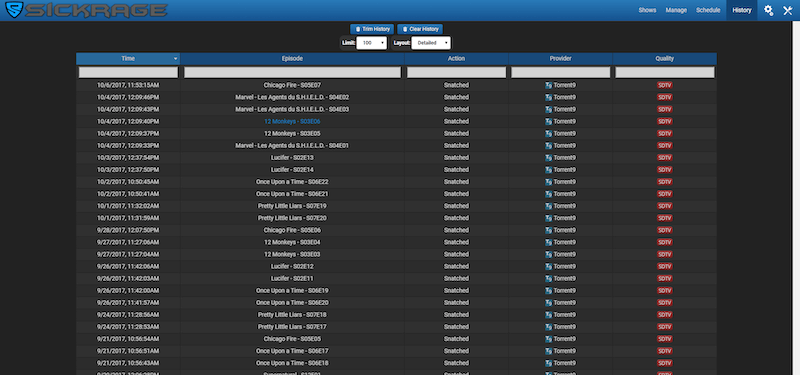Click Torrent9 icon in Marvel S04E03 row
Image resolution: width=800 pixels, height=375 pixels.
point(548,110)
